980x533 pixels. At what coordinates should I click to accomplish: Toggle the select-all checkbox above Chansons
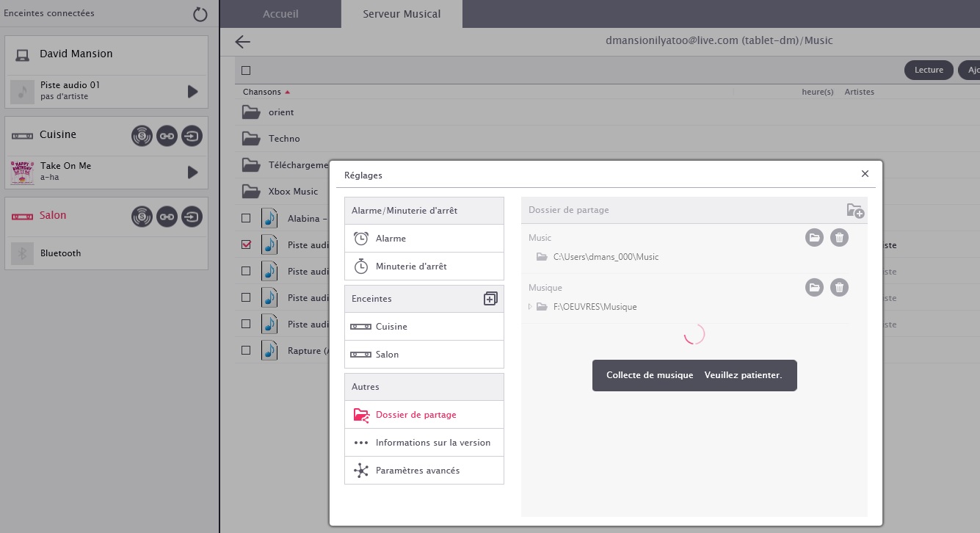pos(246,70)
